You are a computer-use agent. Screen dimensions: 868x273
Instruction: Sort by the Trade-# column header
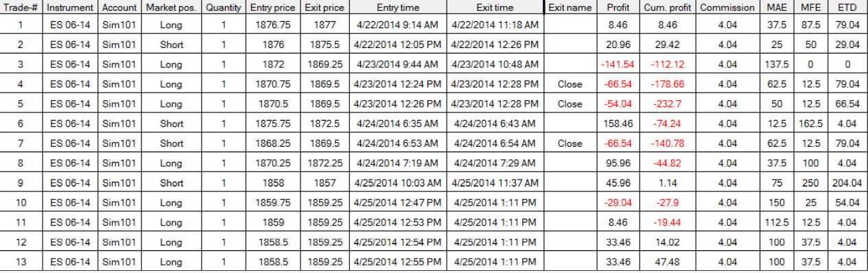click(21, 8)
